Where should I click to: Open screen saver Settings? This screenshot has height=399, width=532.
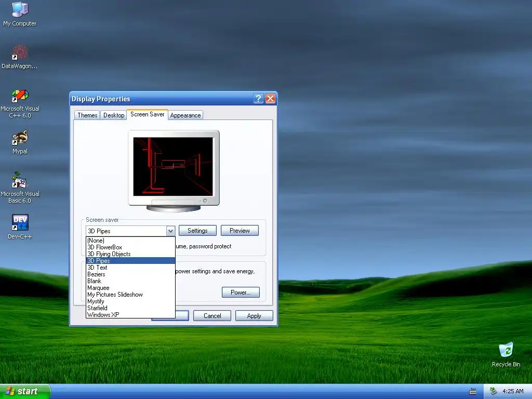(x=197, y=231)
